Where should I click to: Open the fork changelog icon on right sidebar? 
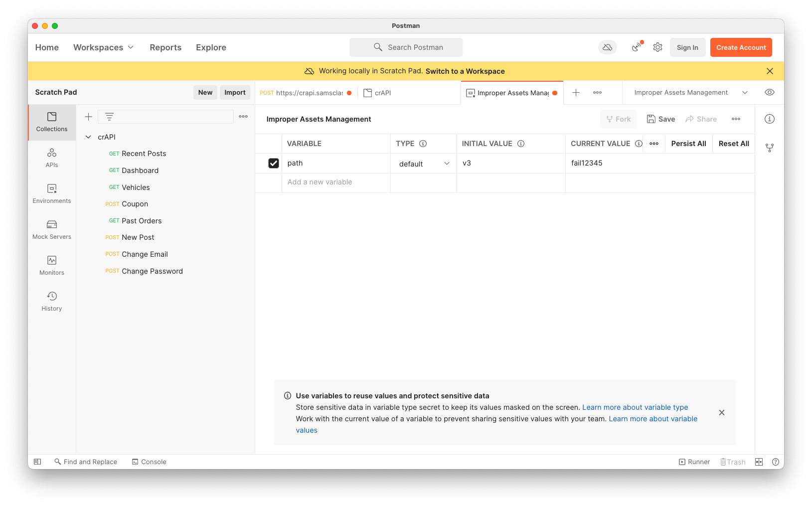770,148
